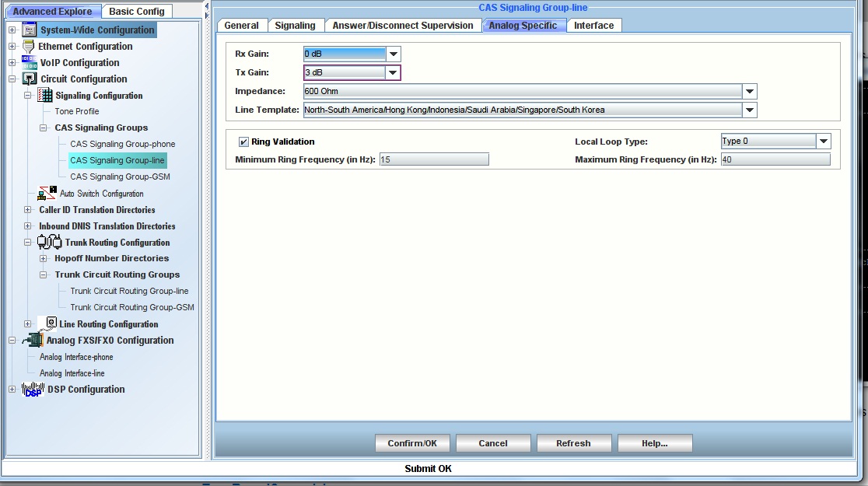
Task: Click the Ethernet Configuration icon
Action: click(x=30, y=47)
